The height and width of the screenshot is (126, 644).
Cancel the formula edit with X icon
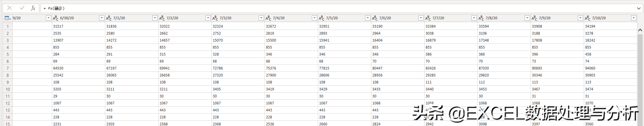(10, 8)
